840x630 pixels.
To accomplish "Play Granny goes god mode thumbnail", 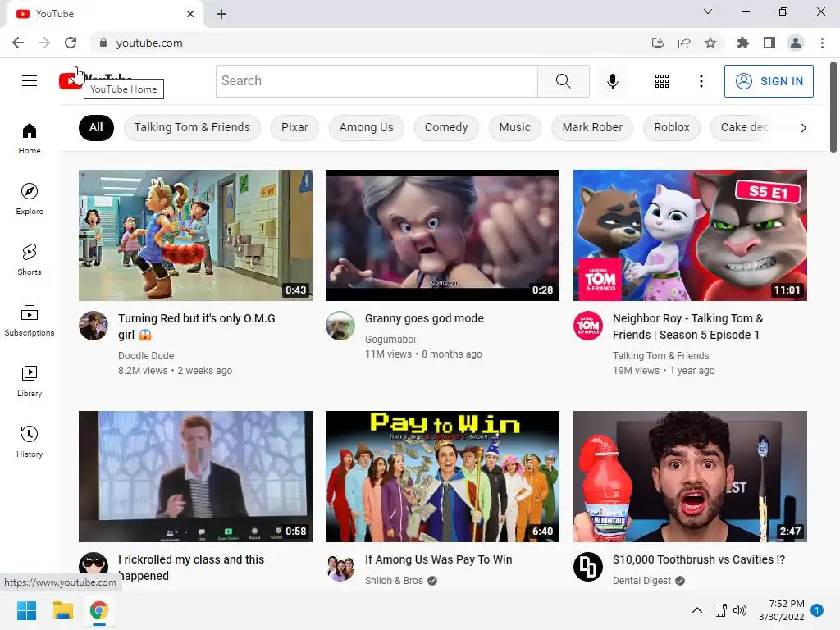I will tap(442, 235).
